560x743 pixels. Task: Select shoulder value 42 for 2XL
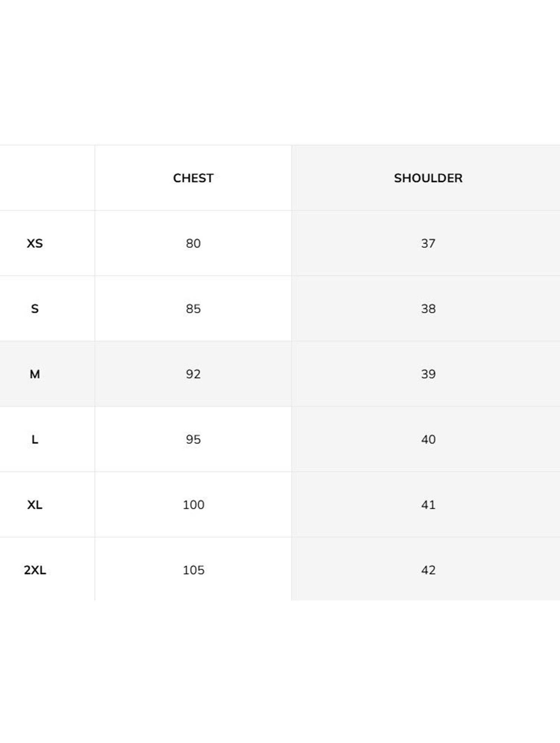428,570
